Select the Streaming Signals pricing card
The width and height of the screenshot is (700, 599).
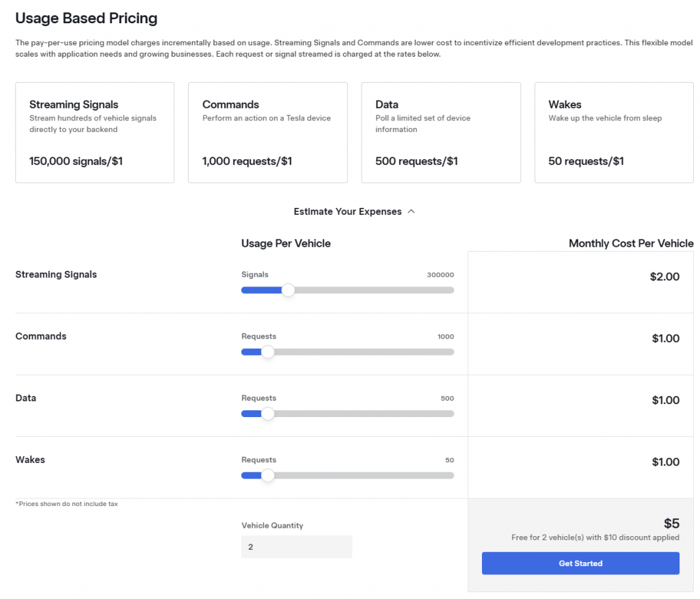(x=95, y=133)
